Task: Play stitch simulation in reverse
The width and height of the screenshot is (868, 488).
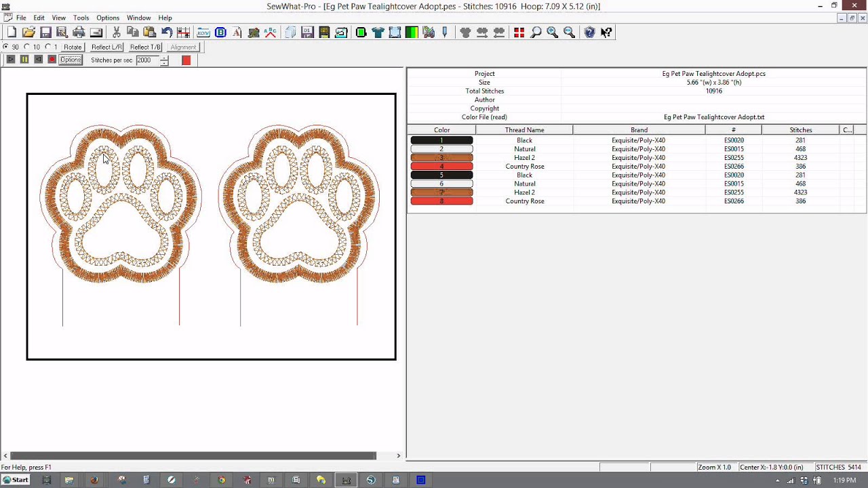Action: (38, 60)
